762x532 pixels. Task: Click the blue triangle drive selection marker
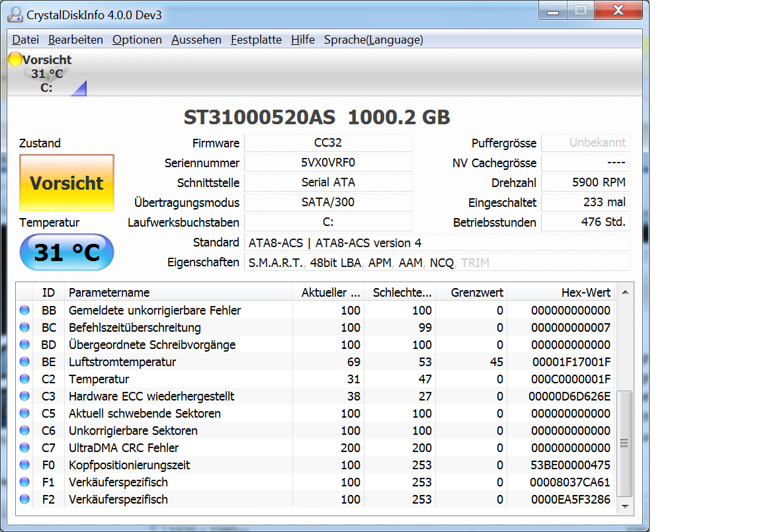(79, 89)
